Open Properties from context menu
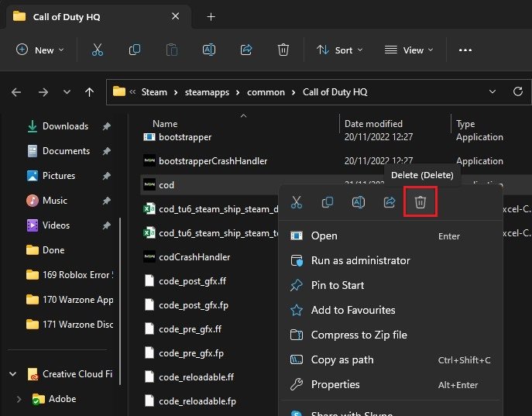Viewport: 532px width, 416px height. [335, 384]
